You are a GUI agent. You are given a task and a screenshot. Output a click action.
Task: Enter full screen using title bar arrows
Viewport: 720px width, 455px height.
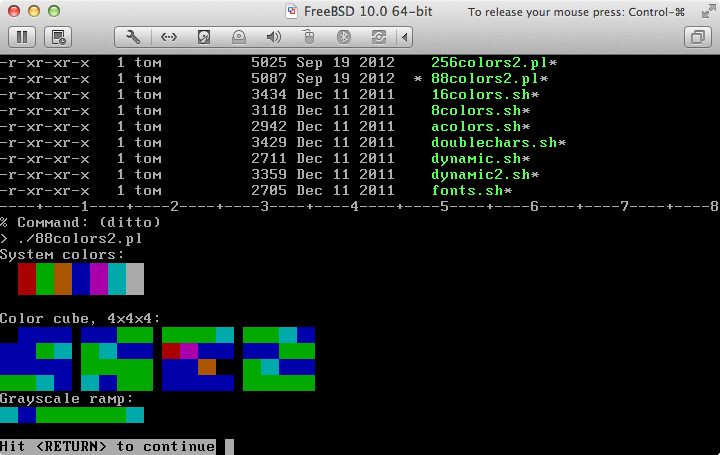point(704,11)
